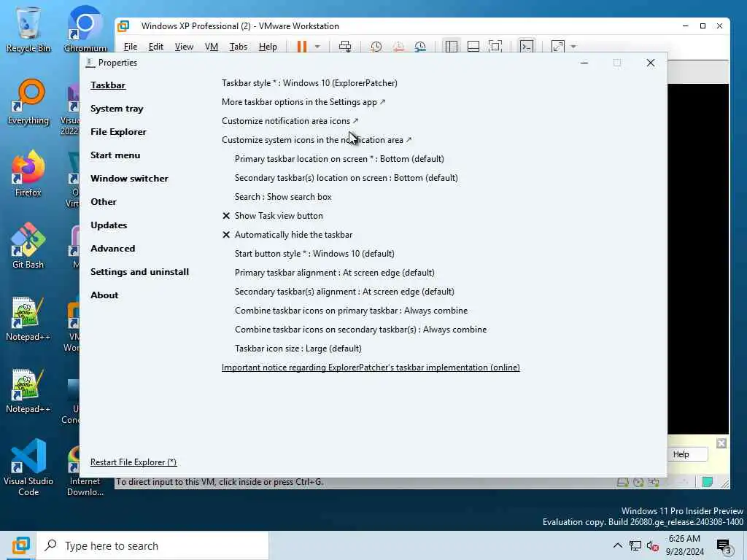Screen dimensions: 747x560
Task: Open the File menu in VMware
Action: 131,46
